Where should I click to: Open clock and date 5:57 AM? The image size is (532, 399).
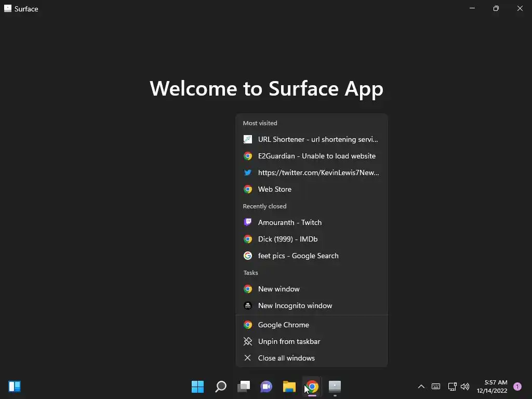[x=492, y=387]
